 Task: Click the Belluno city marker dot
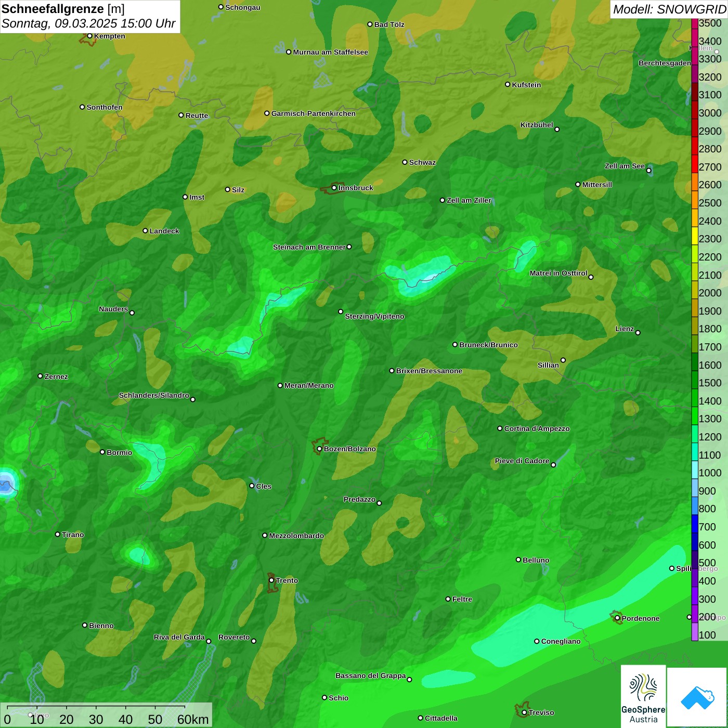click(x=518, y=560)
